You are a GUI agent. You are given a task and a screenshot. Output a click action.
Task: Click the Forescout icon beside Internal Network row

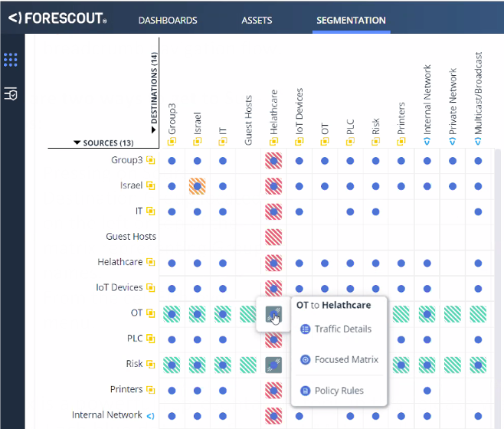[150, 415]
